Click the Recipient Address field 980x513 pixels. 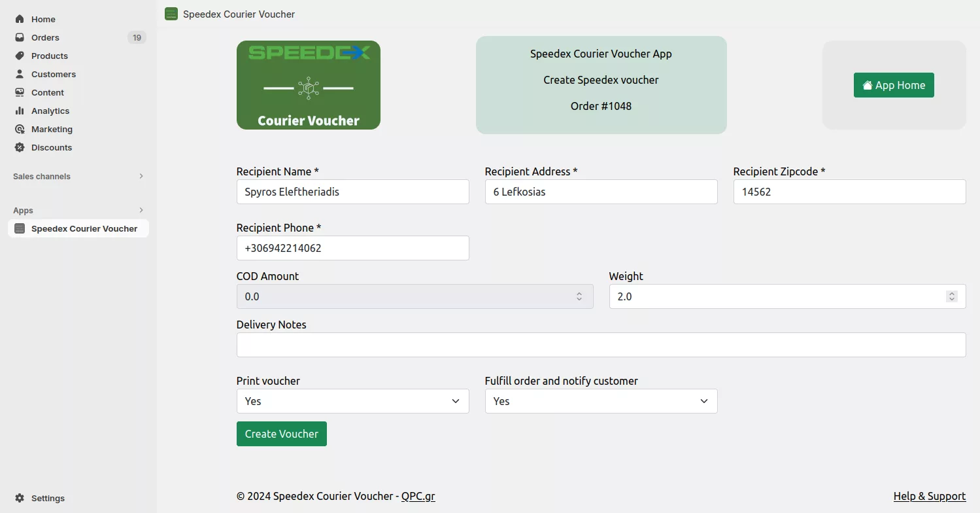(x=601, y=192)
